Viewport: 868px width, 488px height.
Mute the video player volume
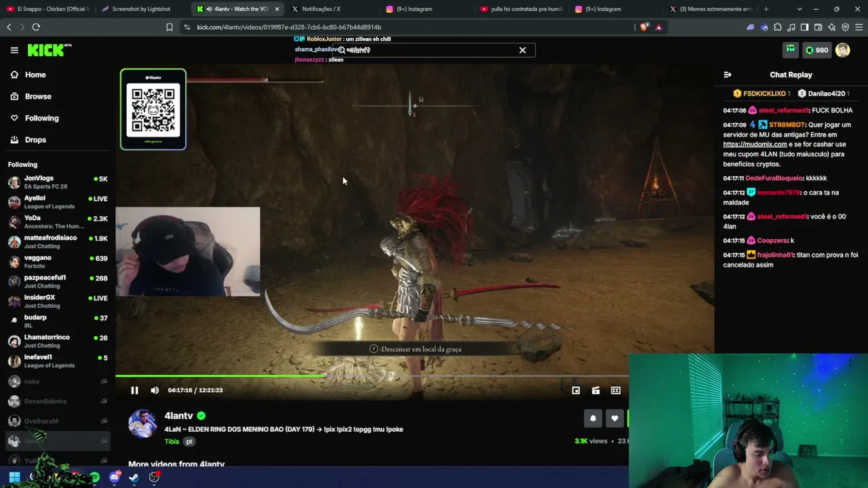pyautogui.click(x=155, y=390)
